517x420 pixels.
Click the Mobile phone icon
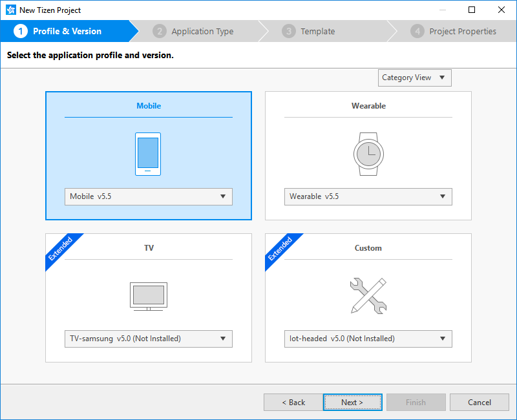[148, 153]
